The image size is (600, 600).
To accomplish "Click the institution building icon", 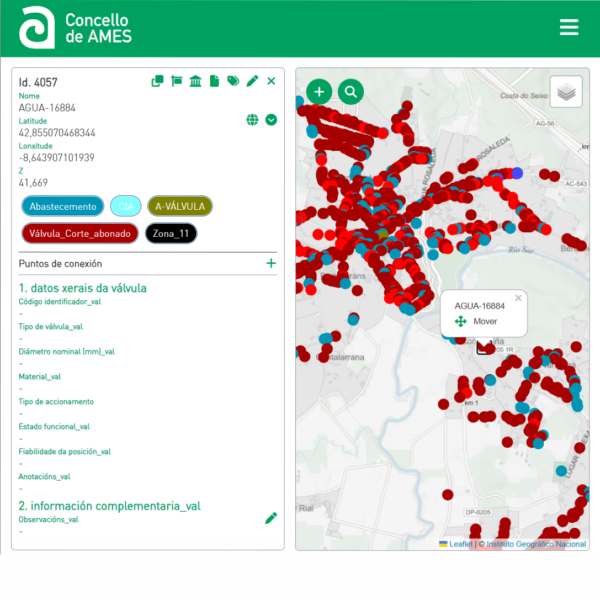I will coord(195,81).
